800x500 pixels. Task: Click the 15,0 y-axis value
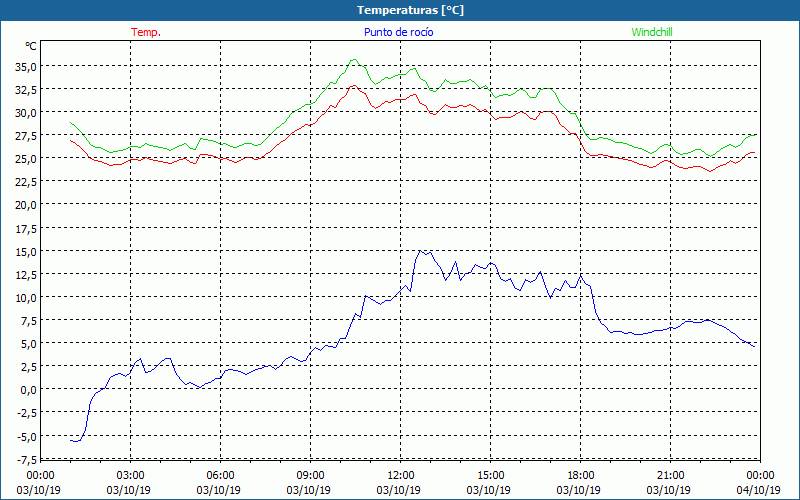[x=26, y=252]
